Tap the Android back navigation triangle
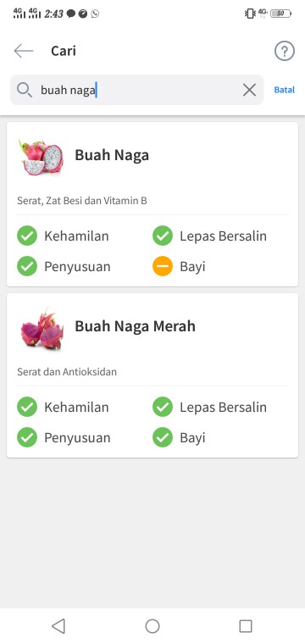 58,626
